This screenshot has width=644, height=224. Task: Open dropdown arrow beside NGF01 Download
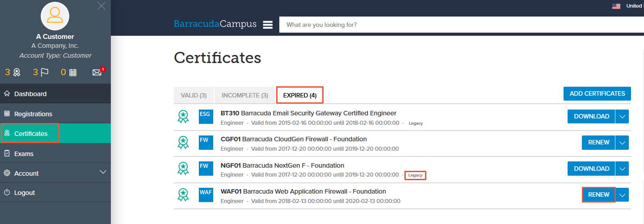623,169
